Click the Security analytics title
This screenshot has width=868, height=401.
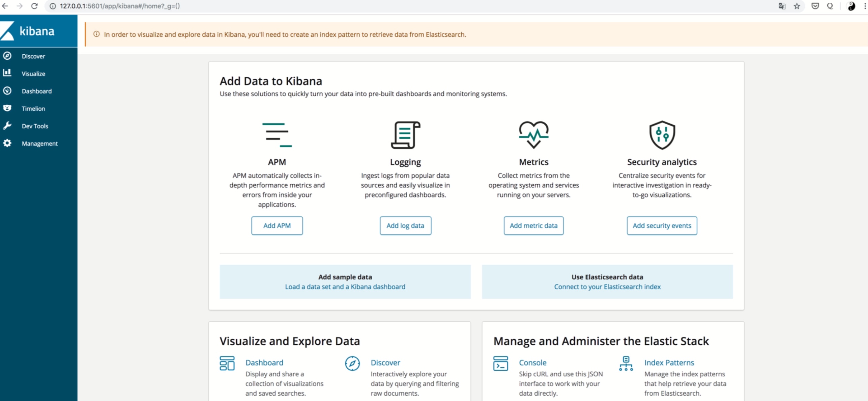[x=662, y=162]
